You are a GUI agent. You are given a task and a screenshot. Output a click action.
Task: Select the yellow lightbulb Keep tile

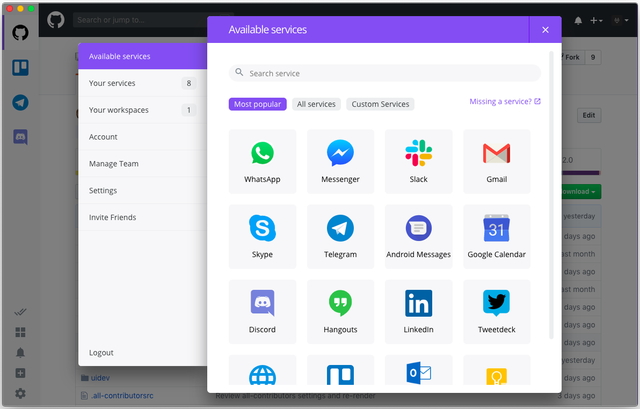coord(497,370)
